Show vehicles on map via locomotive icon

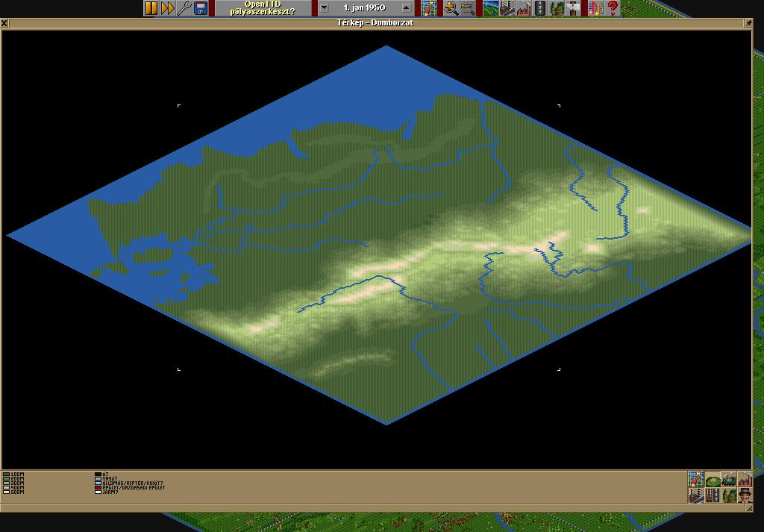(728, 479)
